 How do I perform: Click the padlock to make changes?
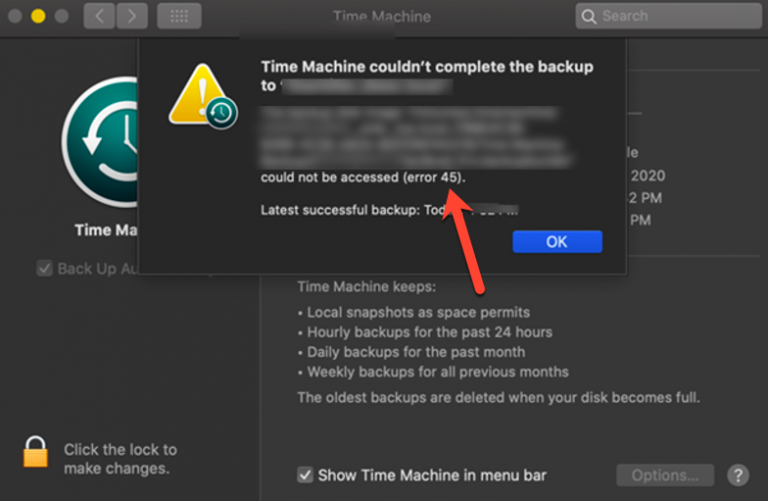(x=35, y=452)
